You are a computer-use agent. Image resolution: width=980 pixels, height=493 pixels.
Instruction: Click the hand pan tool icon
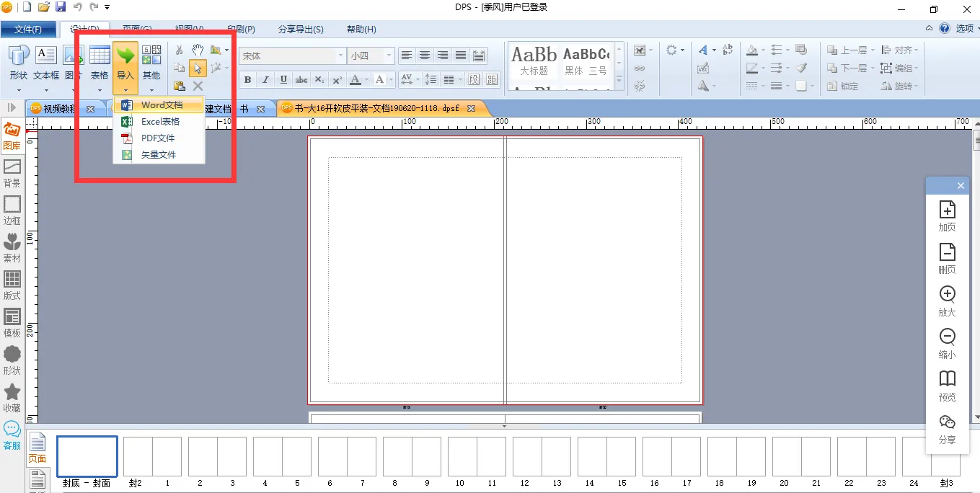coord(198,50)
